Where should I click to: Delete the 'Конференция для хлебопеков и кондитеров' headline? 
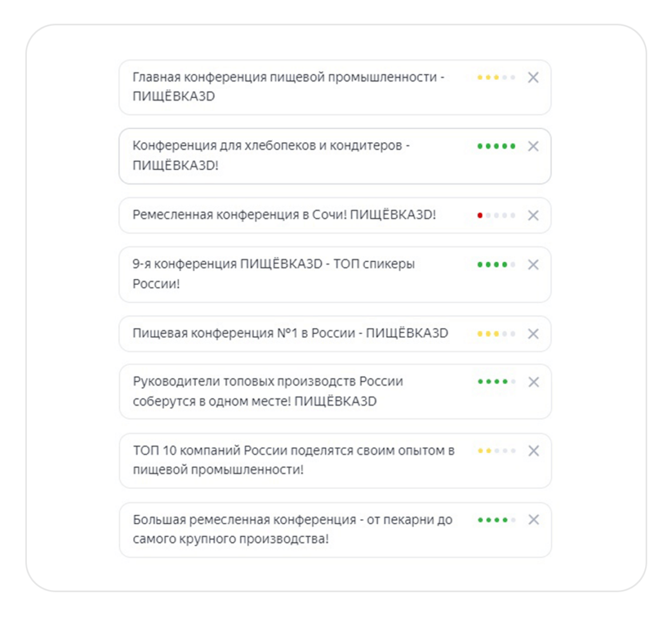coord(533,146)
